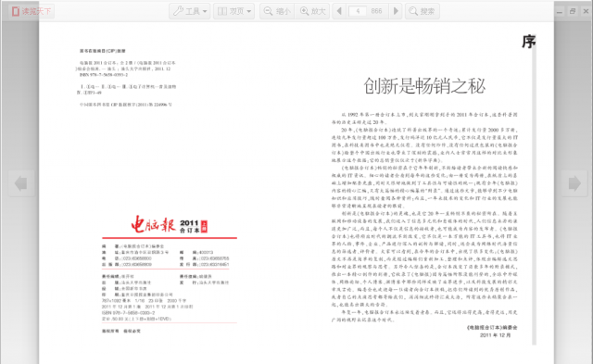The image size is (593, 364).
Task: Click the wrench tools icon
Action: tap(178, 11)
